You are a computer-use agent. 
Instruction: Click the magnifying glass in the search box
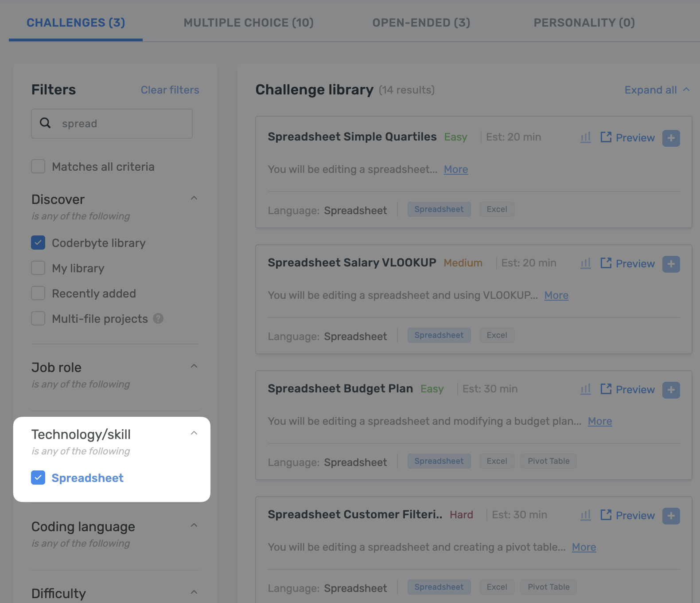coord(45,123)
